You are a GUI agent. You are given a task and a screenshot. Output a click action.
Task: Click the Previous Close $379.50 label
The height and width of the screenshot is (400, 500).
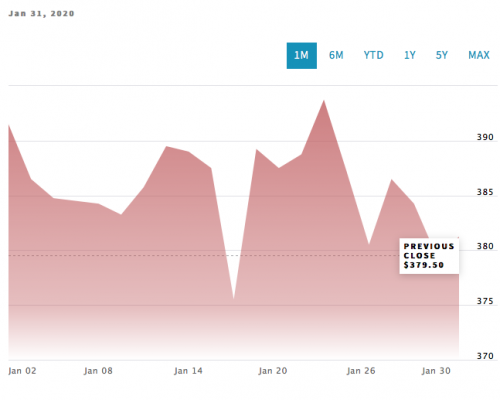pos(429,256)
